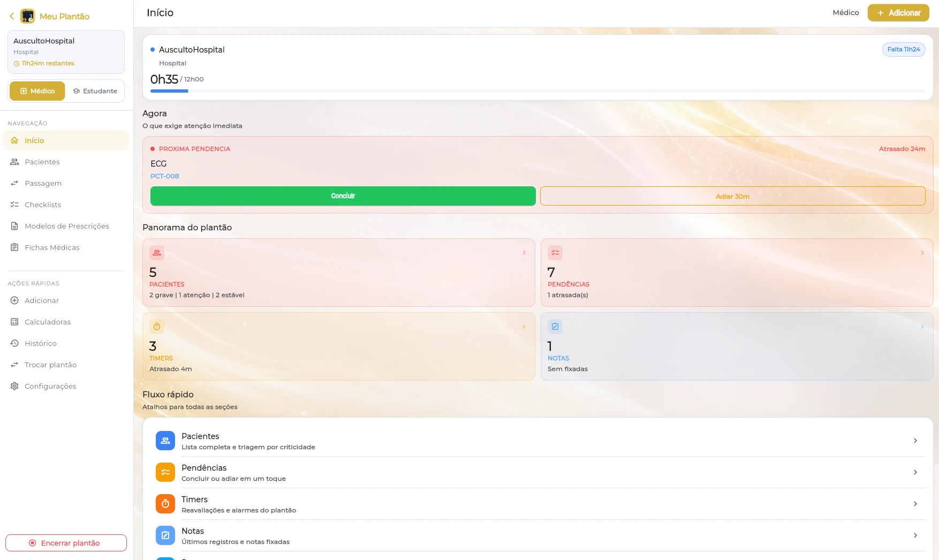
Task: Click the Calculadoras icon in sidebar
Action: point(14,322)
